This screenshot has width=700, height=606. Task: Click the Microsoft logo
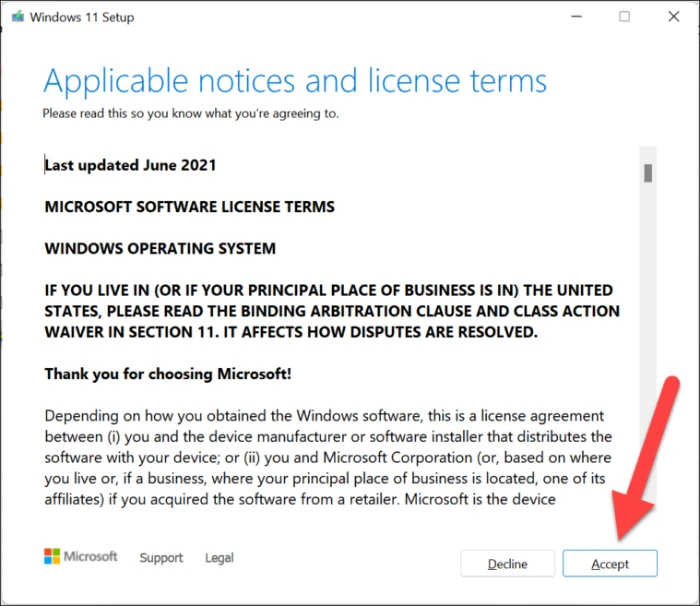click(80, 556)
